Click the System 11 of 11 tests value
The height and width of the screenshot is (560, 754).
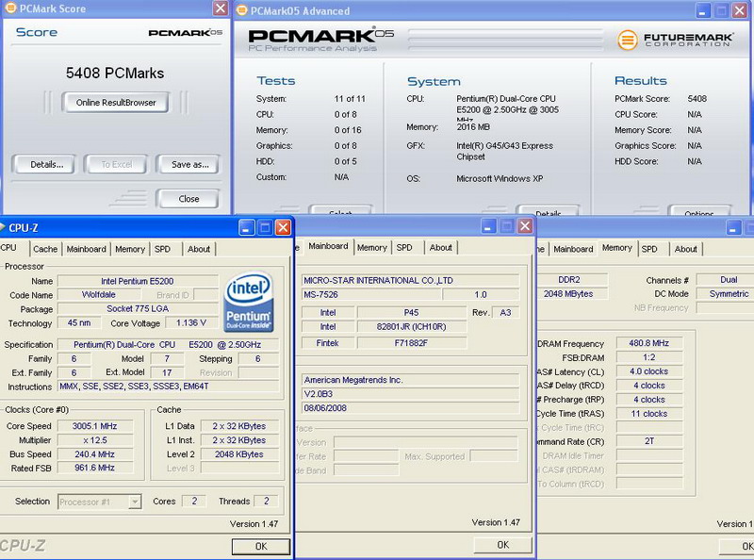pos(350,99)
